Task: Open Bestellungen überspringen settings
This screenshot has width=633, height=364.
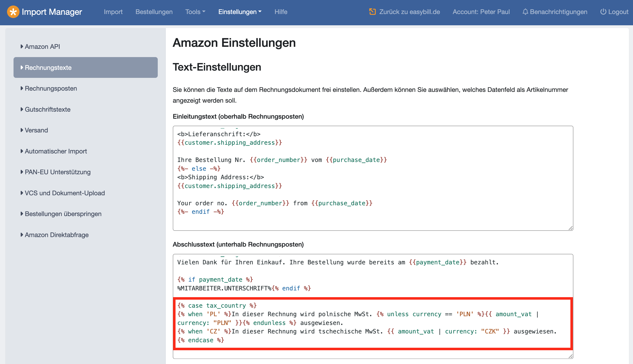Action: click(x=86, y=214)
